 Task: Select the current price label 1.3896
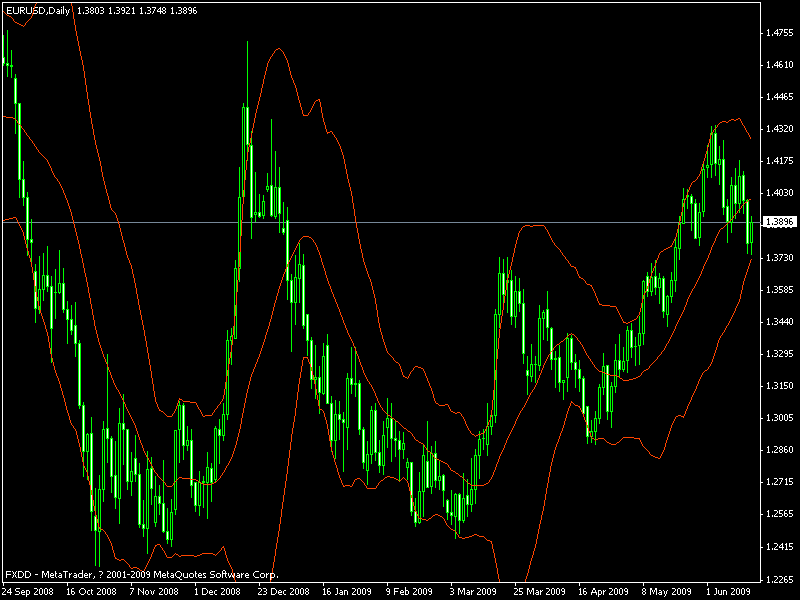tap(780, 222)
